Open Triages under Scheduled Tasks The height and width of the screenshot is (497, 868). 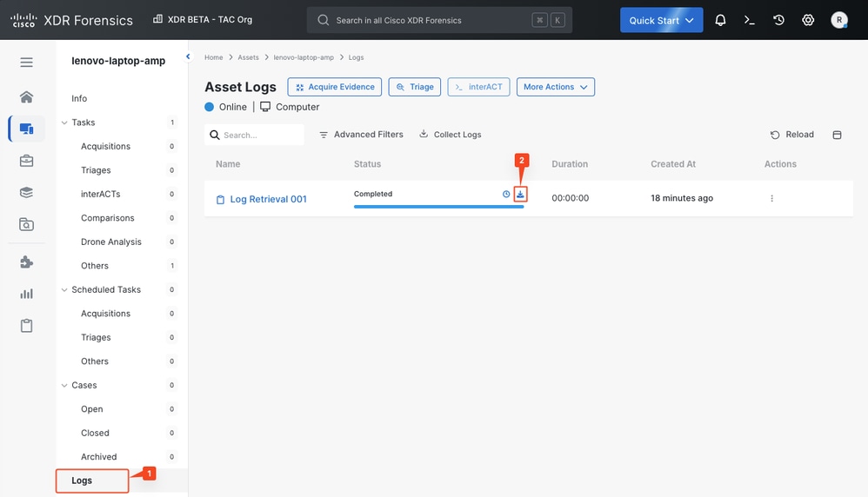(96, 337)
